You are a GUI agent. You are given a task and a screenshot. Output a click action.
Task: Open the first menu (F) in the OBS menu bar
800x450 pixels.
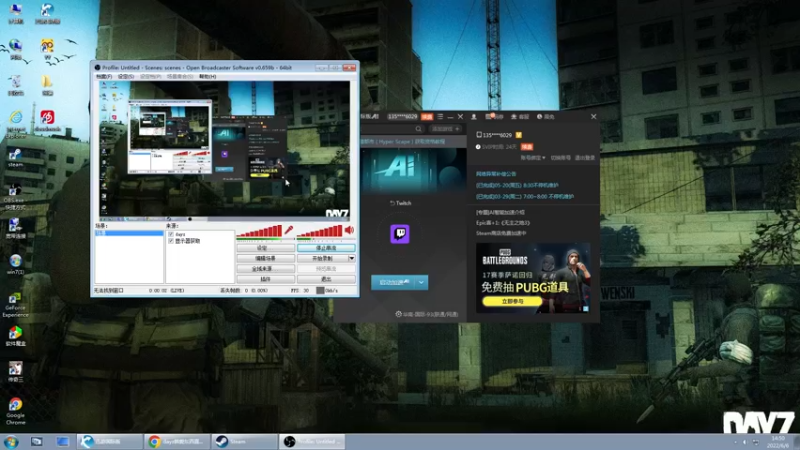click(x=104, y=77)
